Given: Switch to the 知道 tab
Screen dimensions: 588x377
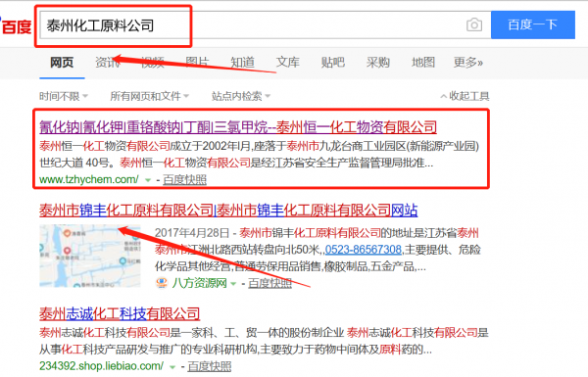Looking at the screenshot, I should click(242, 63).
